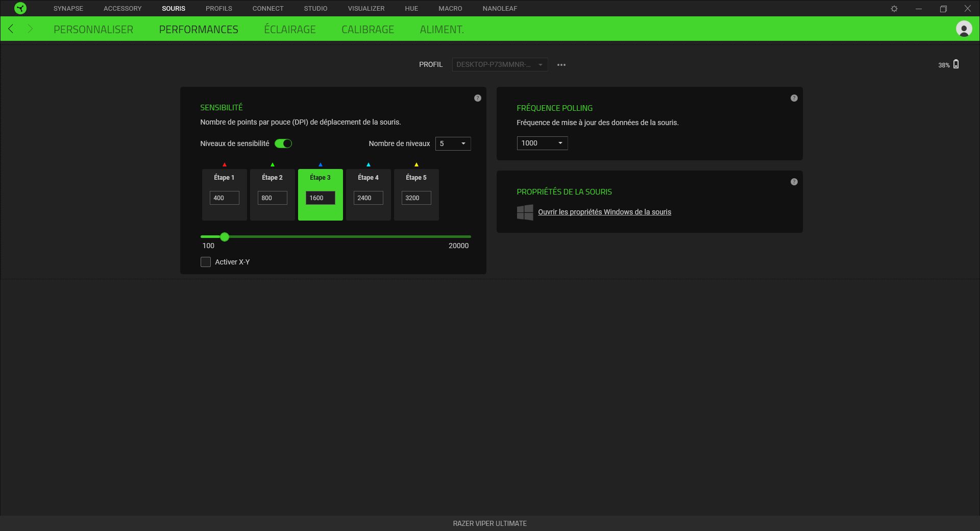Open the Calibrage subtab

point(368,30)
